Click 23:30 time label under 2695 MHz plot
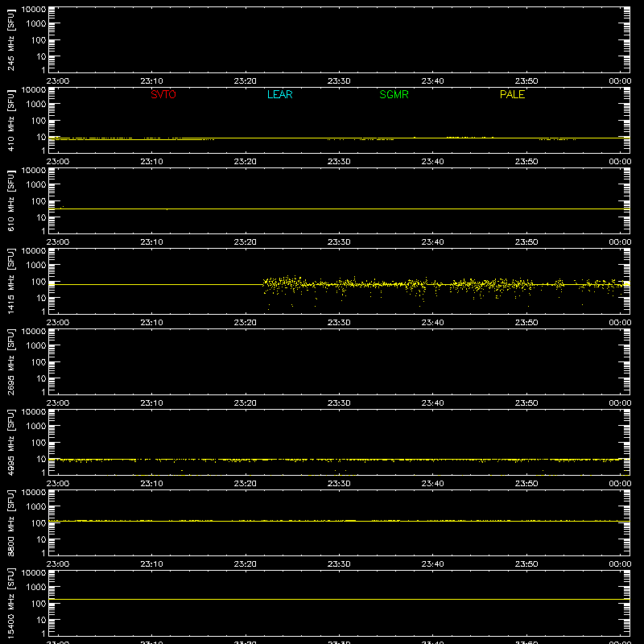The image size is (644, 644). [339, 403]
